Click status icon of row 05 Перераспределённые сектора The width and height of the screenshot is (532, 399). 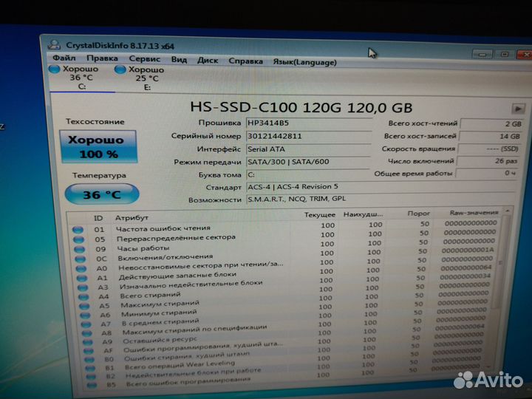tap(78, 239)
